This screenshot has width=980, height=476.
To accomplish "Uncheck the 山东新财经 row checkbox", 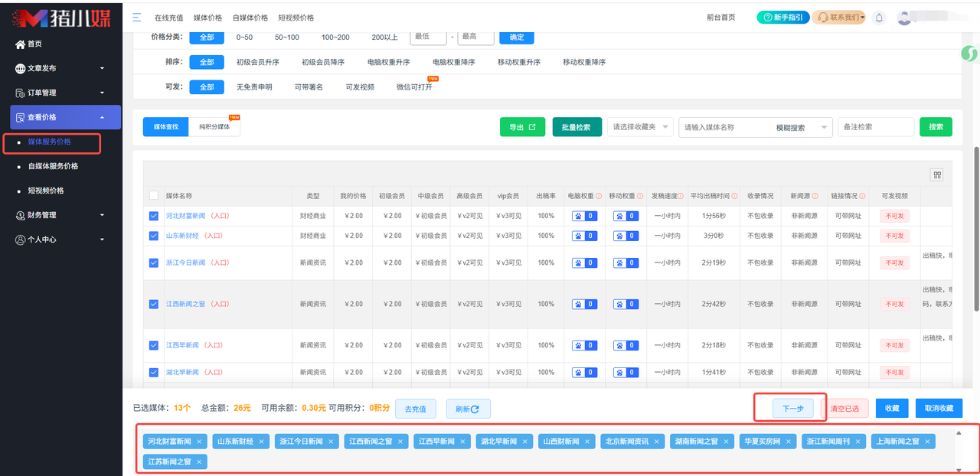I will tap(154, 236).
